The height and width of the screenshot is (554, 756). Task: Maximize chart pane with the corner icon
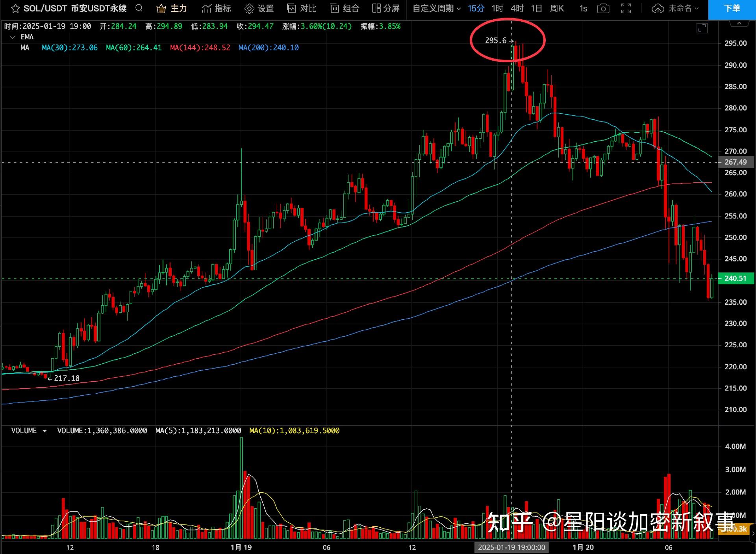coord(702,28)
